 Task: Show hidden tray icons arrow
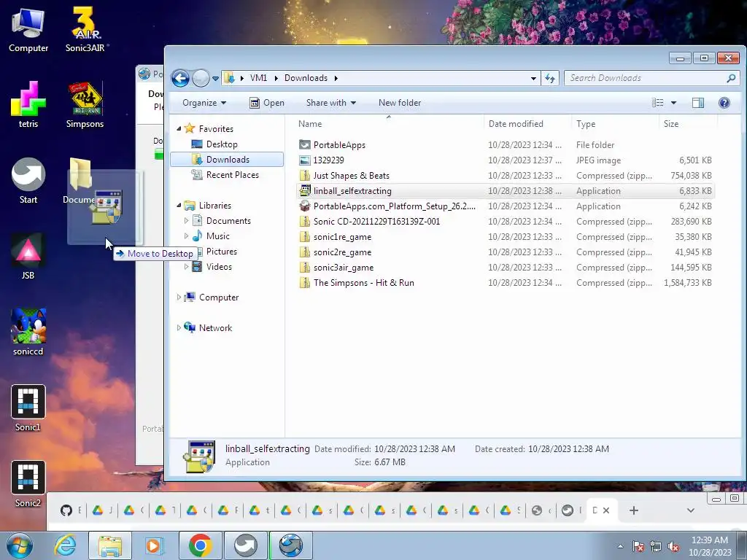(x=620, y=547)
